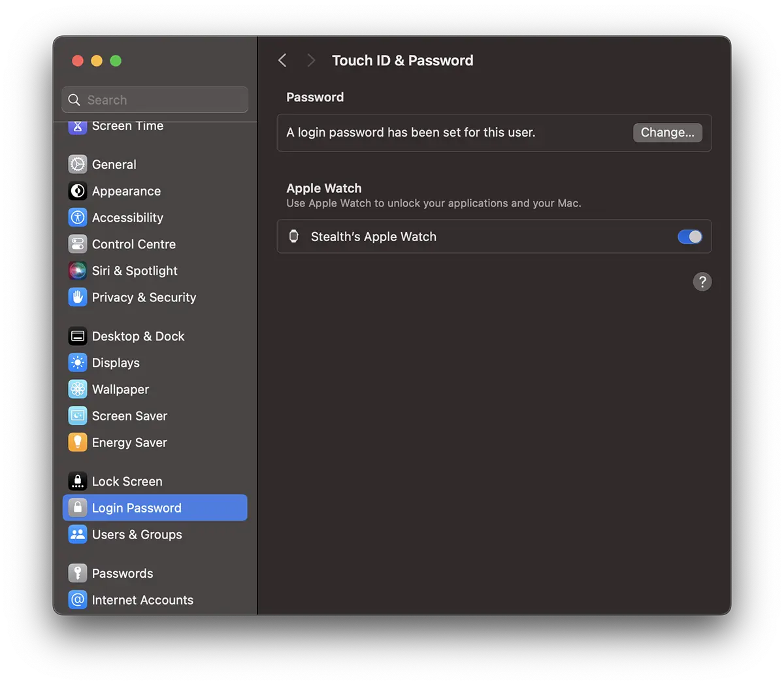
Task: Select General in the sidebar
Action: [x=155, y=164]
